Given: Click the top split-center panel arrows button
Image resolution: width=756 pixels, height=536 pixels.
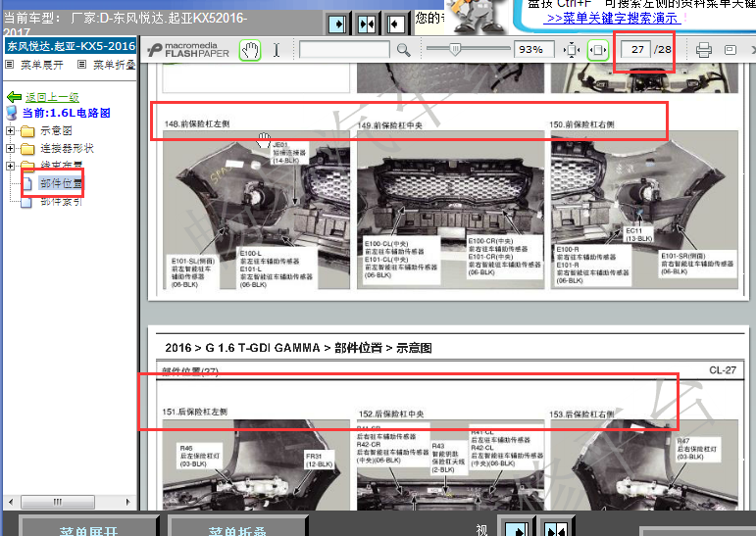Looking at the screenshot, I should point(367,24).
